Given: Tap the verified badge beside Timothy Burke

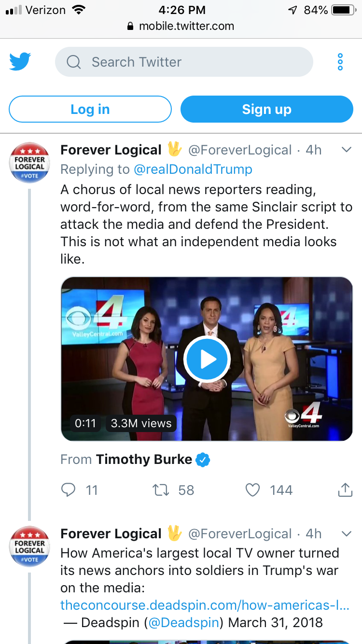Looking at the screenshot, I should pos(203,460).
